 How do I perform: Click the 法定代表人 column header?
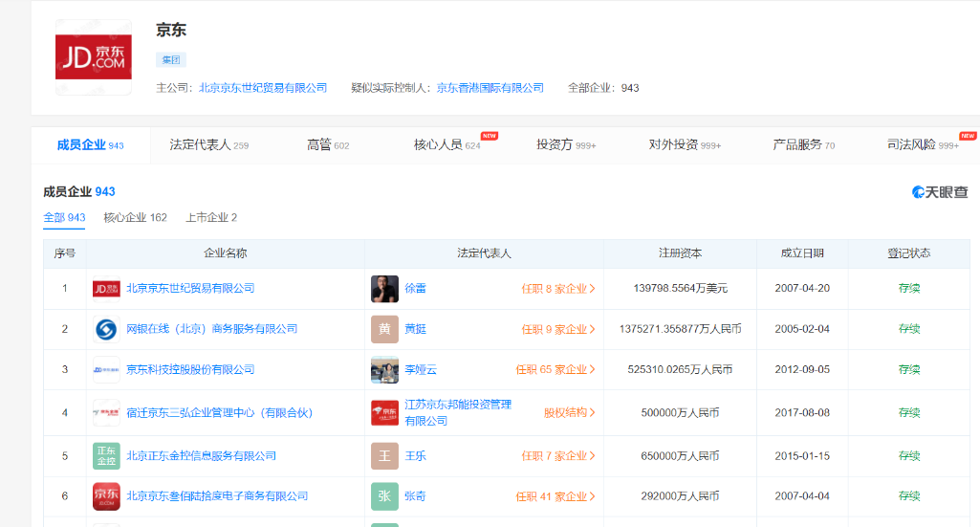click(x=484, y=253)
